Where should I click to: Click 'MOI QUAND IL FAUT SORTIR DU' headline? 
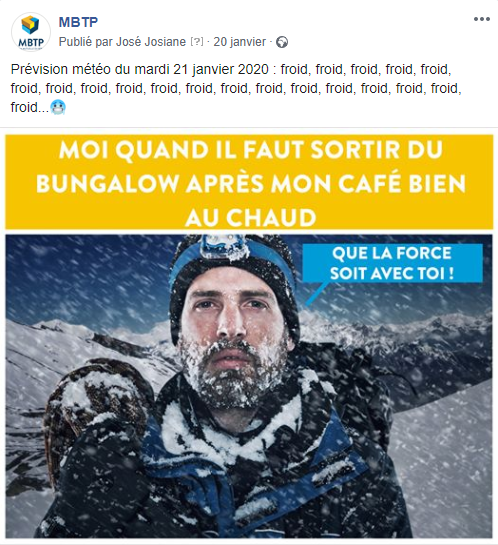coord(251,150)
